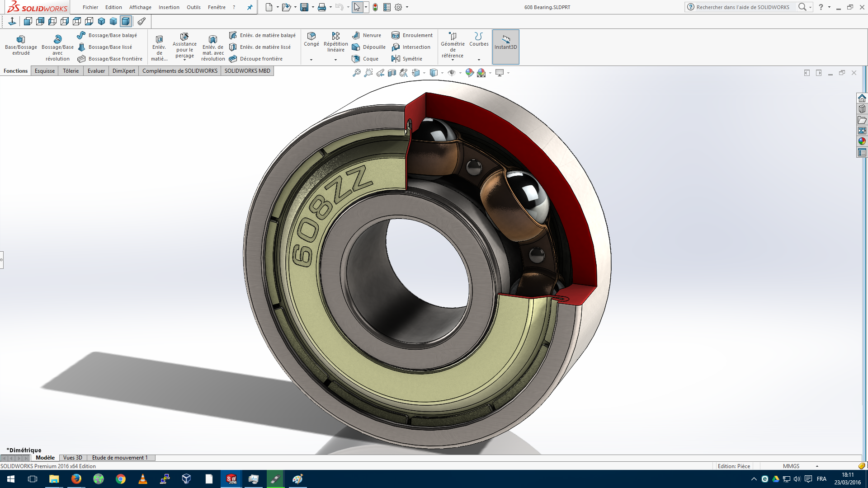Switch to Vues 3D tab
Screen dimensions: 868x488
[x=73, y=458]
